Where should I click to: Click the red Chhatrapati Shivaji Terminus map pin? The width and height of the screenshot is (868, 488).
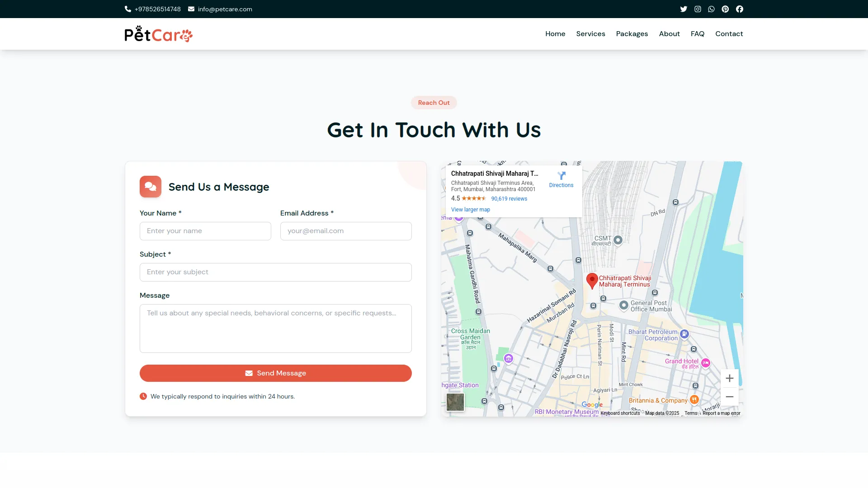[x=592, y=280]
